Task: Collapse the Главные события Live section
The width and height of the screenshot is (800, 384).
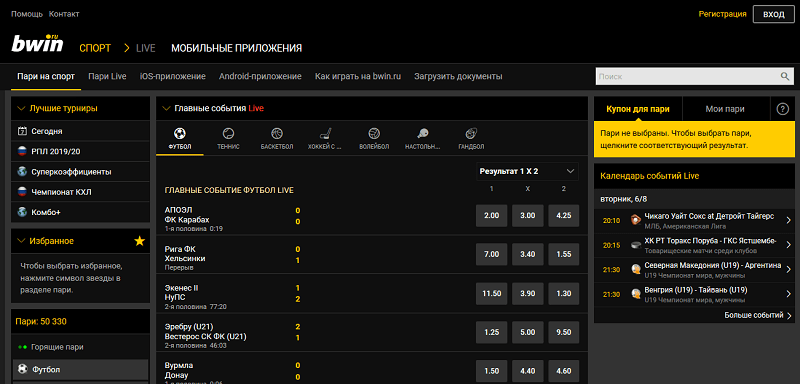Action: (x=166, y=108)
